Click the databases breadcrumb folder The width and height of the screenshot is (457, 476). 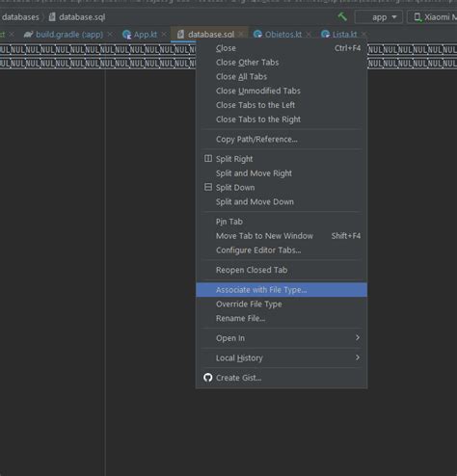point(20,17)
